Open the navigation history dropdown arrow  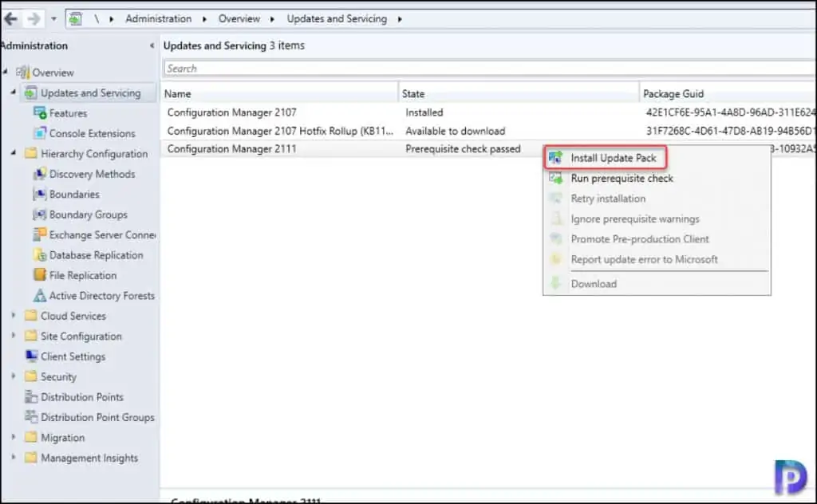[x=53, y=19]
